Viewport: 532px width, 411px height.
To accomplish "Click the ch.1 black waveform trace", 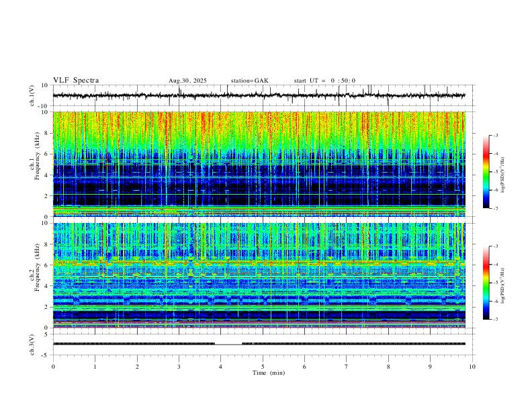I will click(259, 95).
